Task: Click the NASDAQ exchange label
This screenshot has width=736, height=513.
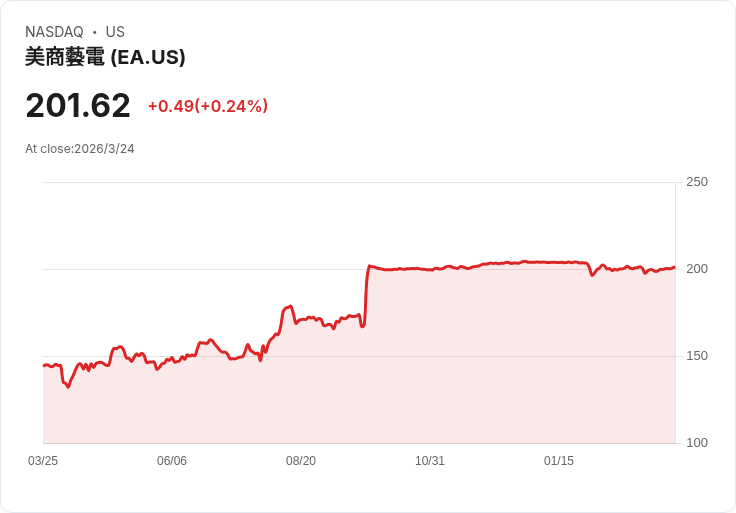Action: [x=54, y=32]
